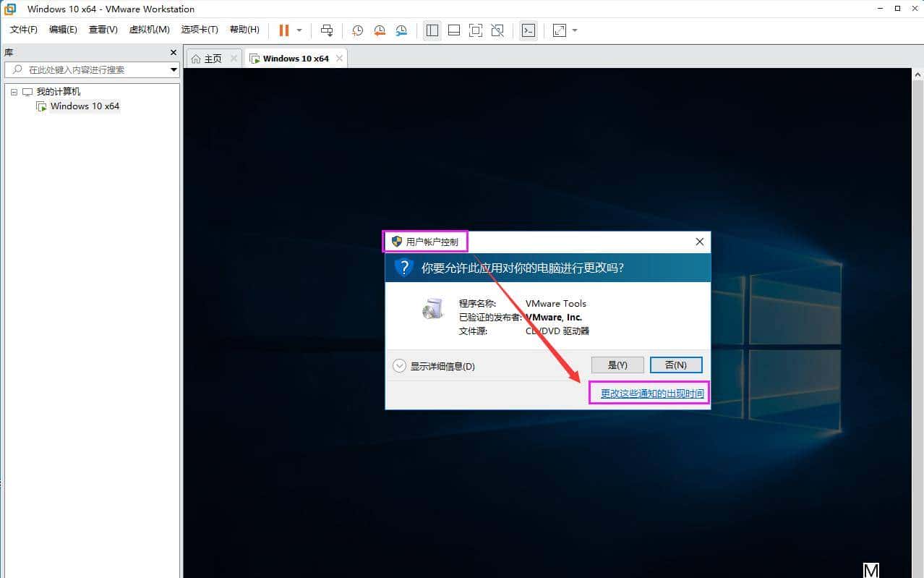924x578 pixels.
Task: Revert the VM to its snapshot
Action: [379, 30]
